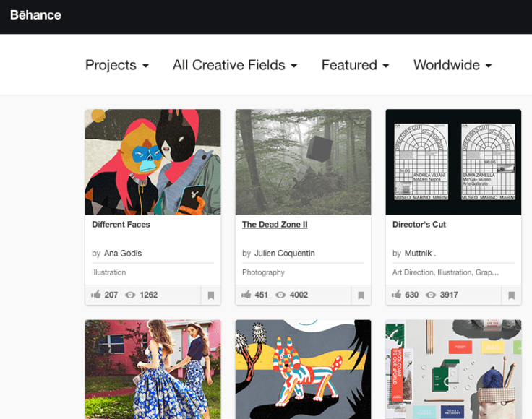The width and height of the screenshot is (532, 419).
Task: Save Director's Cut with bookmark icon
Action: click(511, 295)
